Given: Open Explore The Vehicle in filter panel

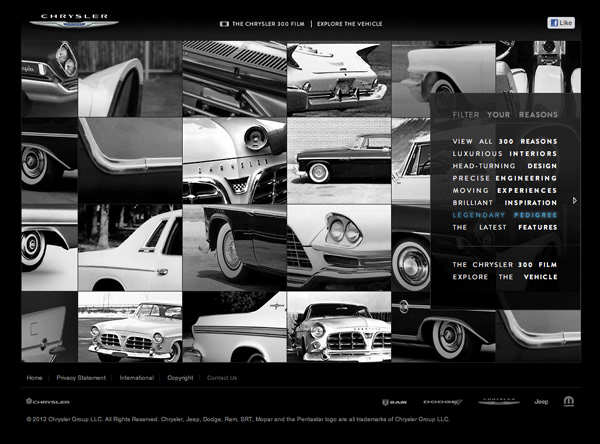Looking at the screenshot, I should 505,277.
